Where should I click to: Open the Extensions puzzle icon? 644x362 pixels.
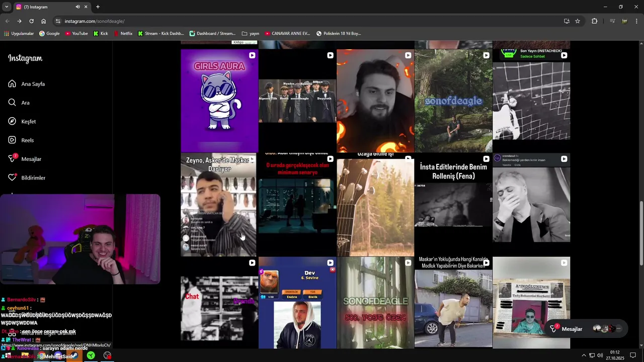pos(595,21)
